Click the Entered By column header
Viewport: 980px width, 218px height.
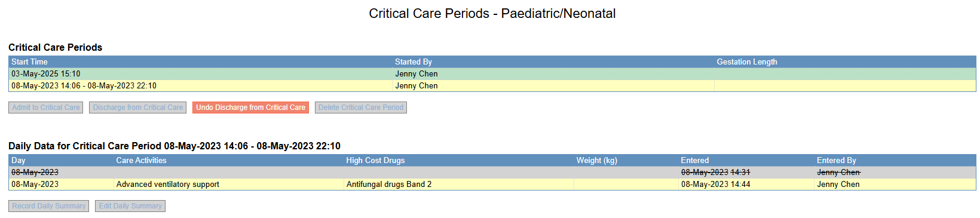click(837, 161)
